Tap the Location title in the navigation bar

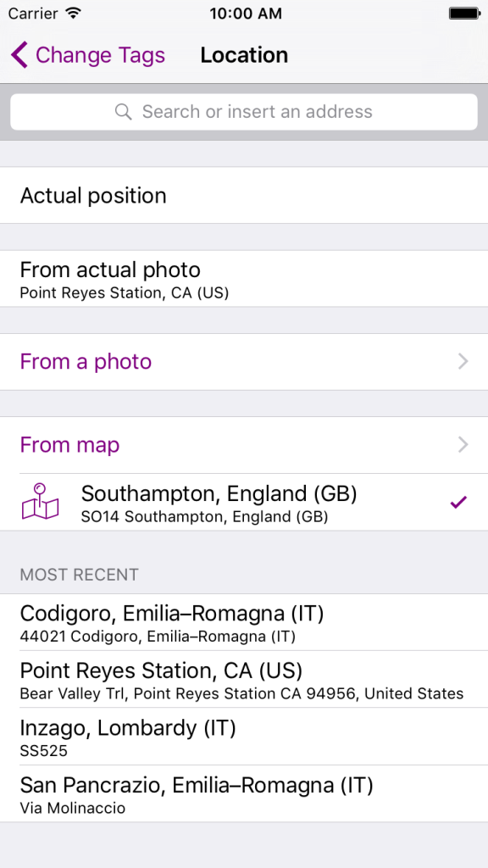(x=244, y=54)
